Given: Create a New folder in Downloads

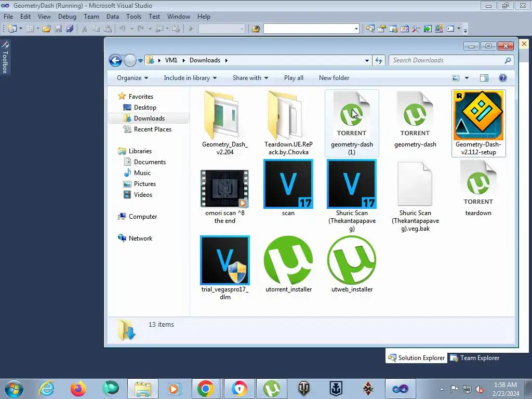Looking at the screenshot, I should (334, 78).
